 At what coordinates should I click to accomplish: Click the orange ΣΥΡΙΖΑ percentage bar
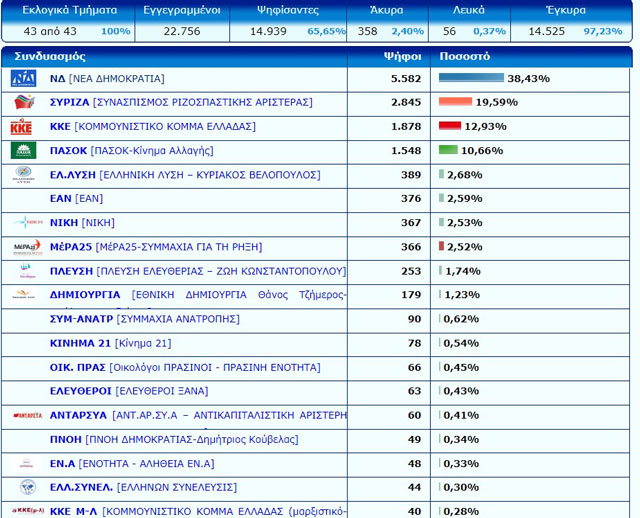[x=456, y=101]
